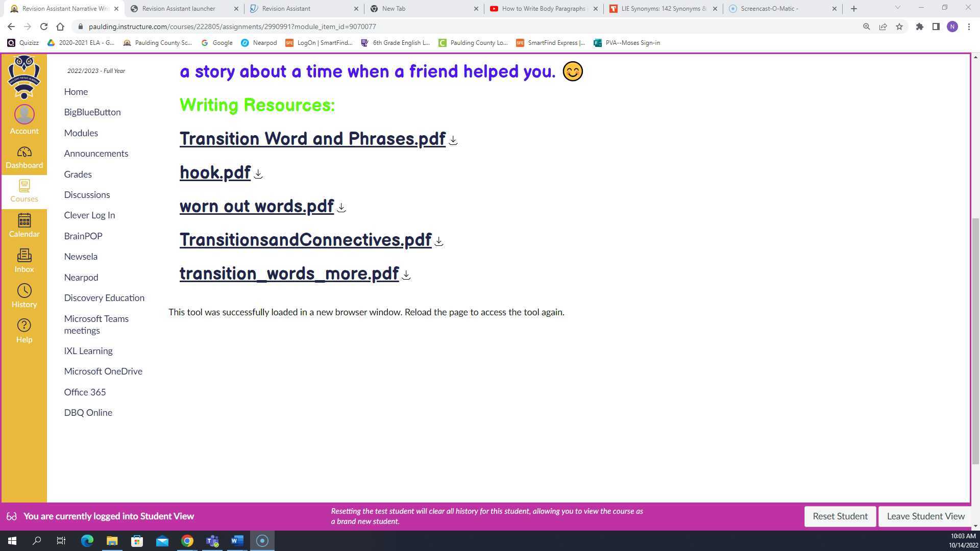This screenshot has width=980, height=551.
Task: Open the Help question mark icon
Action: pos(24,331)
